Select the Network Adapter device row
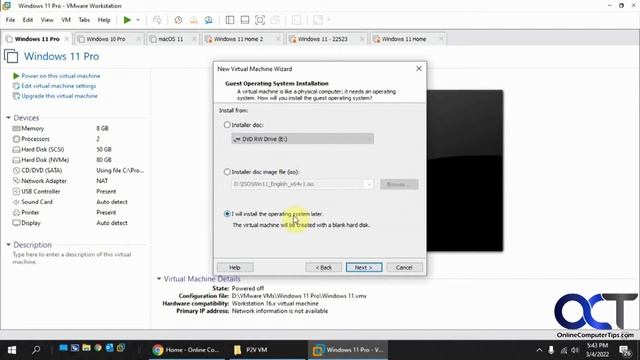The image size is (640, 360). 78,181
